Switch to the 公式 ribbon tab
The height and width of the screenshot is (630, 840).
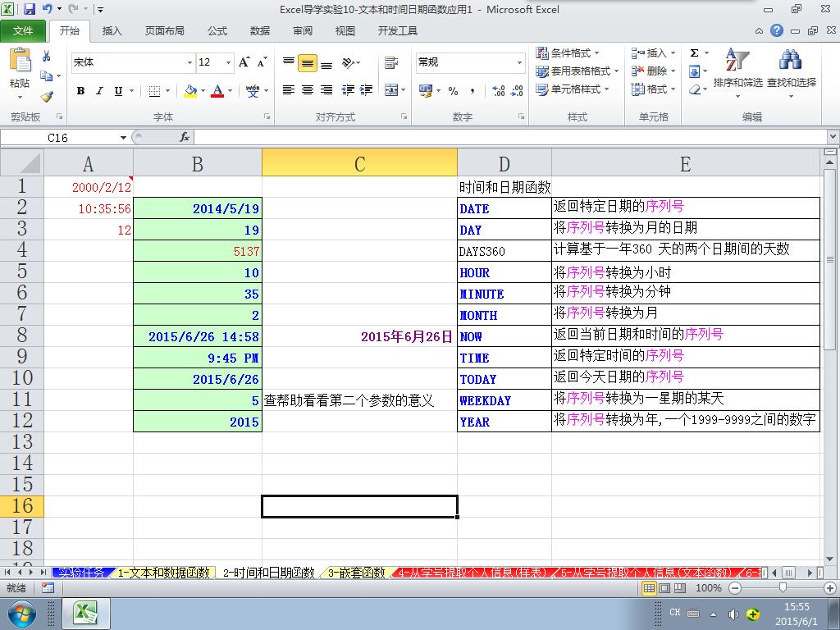click(x=217, y=30)
